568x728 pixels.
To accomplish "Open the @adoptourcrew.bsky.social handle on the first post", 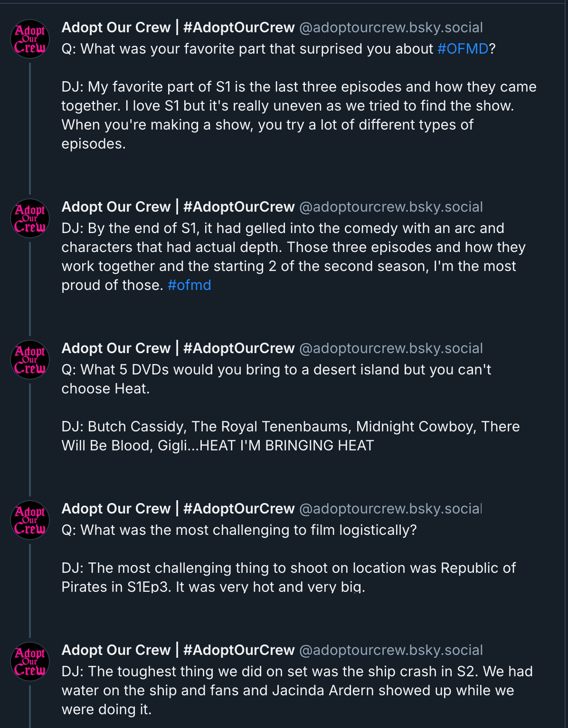I will 391,28.
